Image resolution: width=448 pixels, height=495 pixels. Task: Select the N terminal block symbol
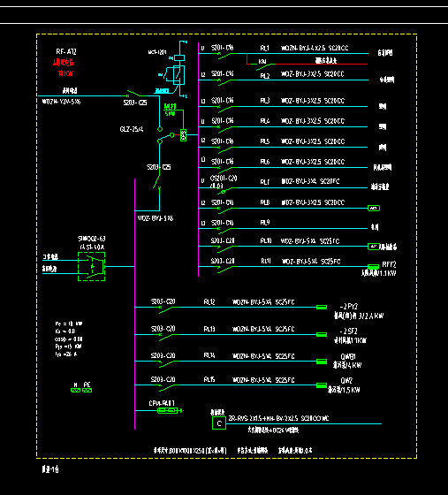click(75, 390)
